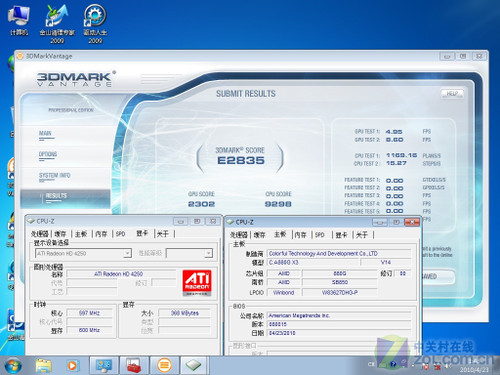Maximize the left CPU-Z window
This screenshot has width=500, height=375.
point(197,221)
